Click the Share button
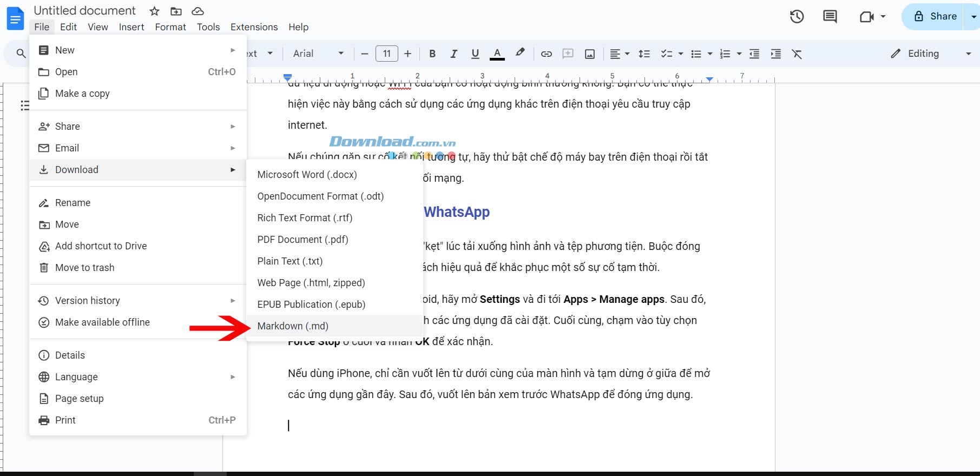Image resolution: width=980 pixels, height=476 pixels. [x=936, y=17]
